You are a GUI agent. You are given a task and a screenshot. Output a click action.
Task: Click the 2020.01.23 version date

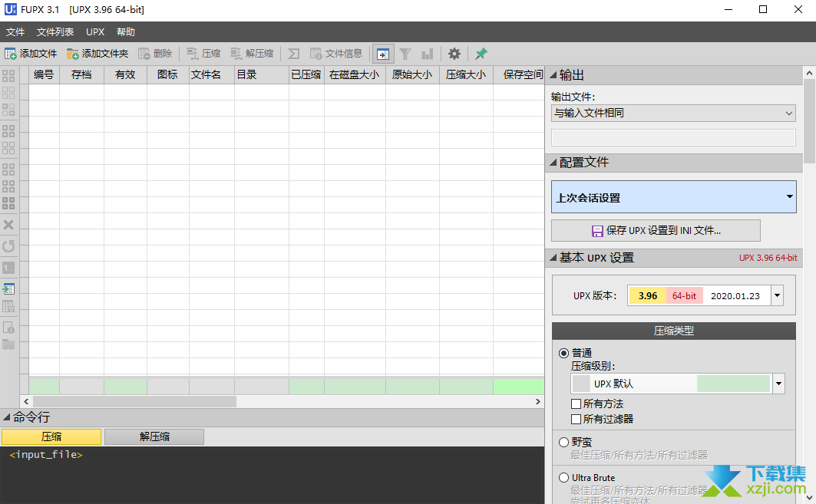pyautogui.click(x=735, y=296)
